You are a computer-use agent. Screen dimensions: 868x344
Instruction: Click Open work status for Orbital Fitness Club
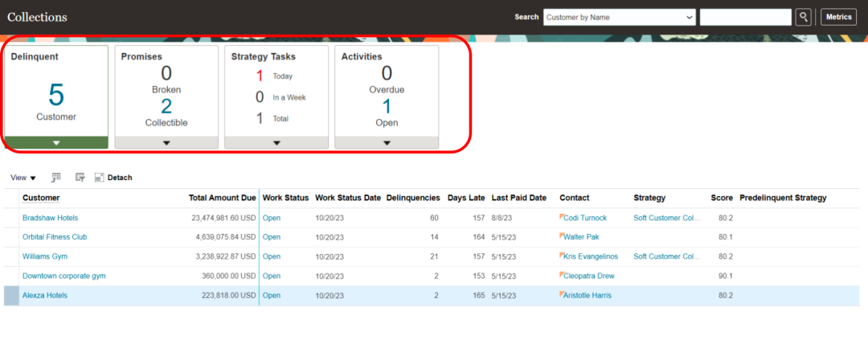[x=272, y=237]
